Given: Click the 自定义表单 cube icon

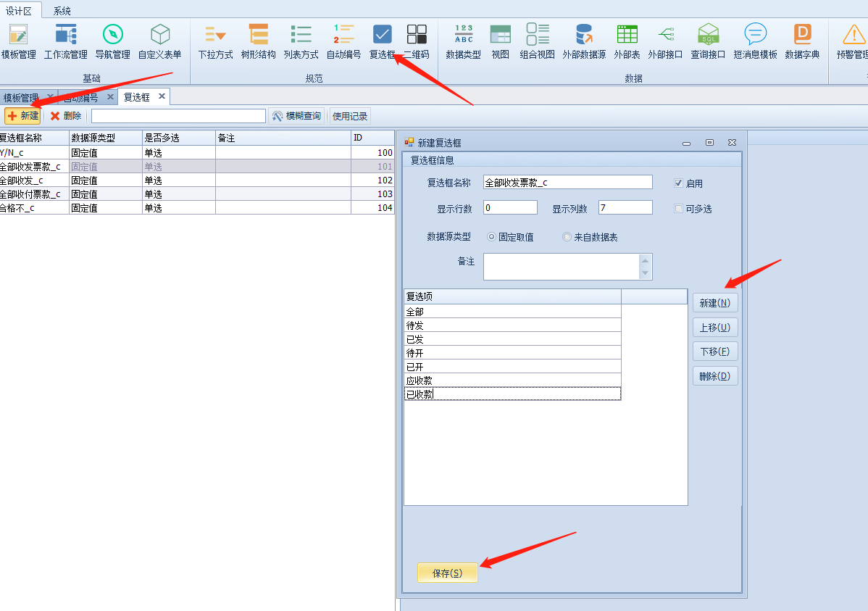Looking at the screenshot, I should 160,34.
